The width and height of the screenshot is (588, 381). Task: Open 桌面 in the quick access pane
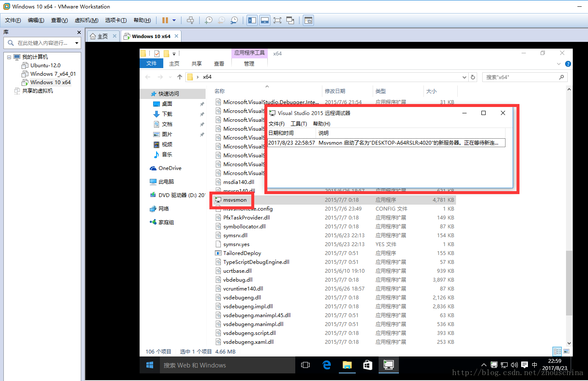(x=167, y=104)
